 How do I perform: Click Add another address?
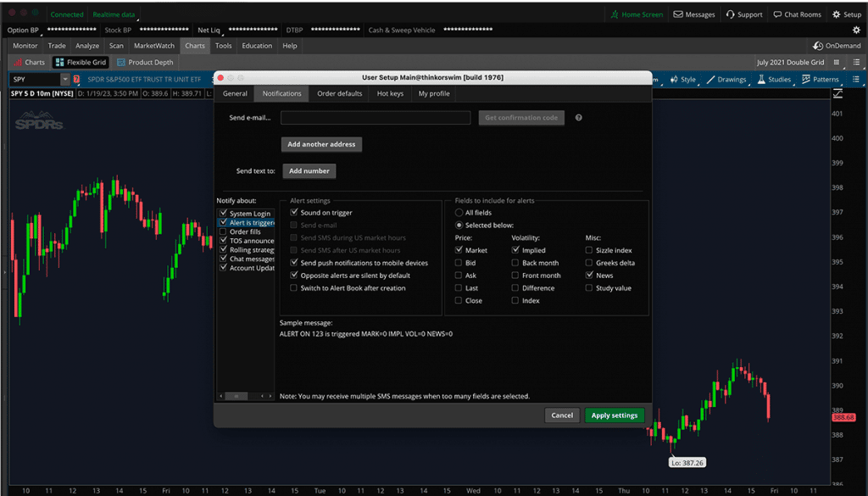(320, 144)
